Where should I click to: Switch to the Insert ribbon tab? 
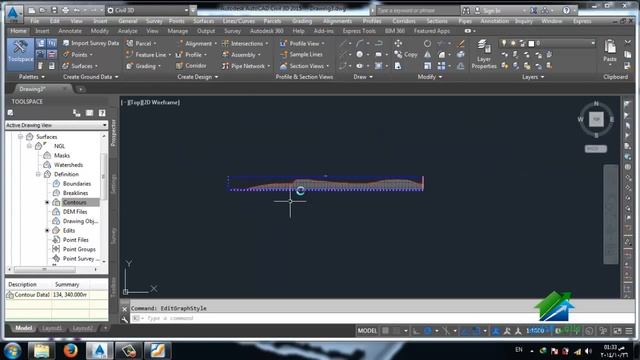tap(42, 31)
